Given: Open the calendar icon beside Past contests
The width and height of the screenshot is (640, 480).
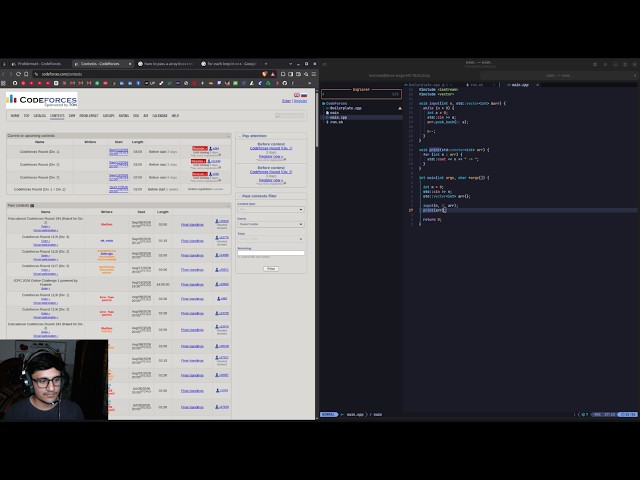Looking at the screenshot, I should (x=32, y=205).
